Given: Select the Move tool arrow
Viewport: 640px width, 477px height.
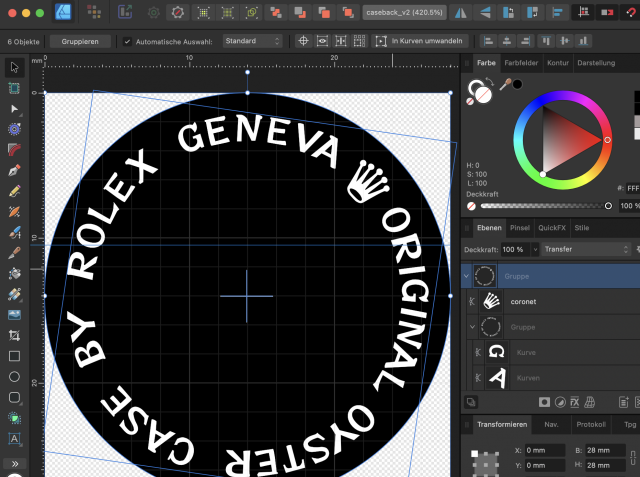Looking at the screenshot, I should pos(14,67).
